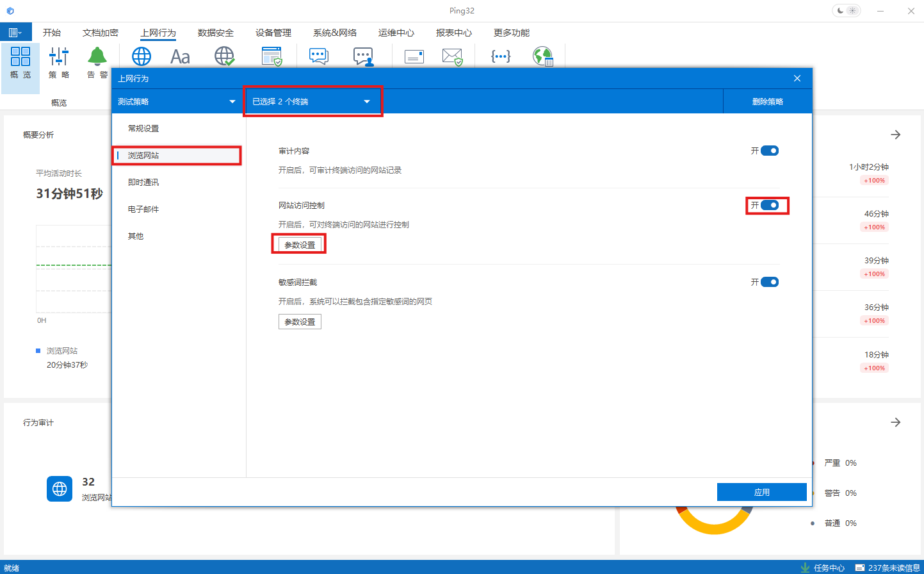The image size is (924, 574).
Task: Switch to the 数据安全 ribbon tab
Action: pyautogui.click(x=215, y=33)
